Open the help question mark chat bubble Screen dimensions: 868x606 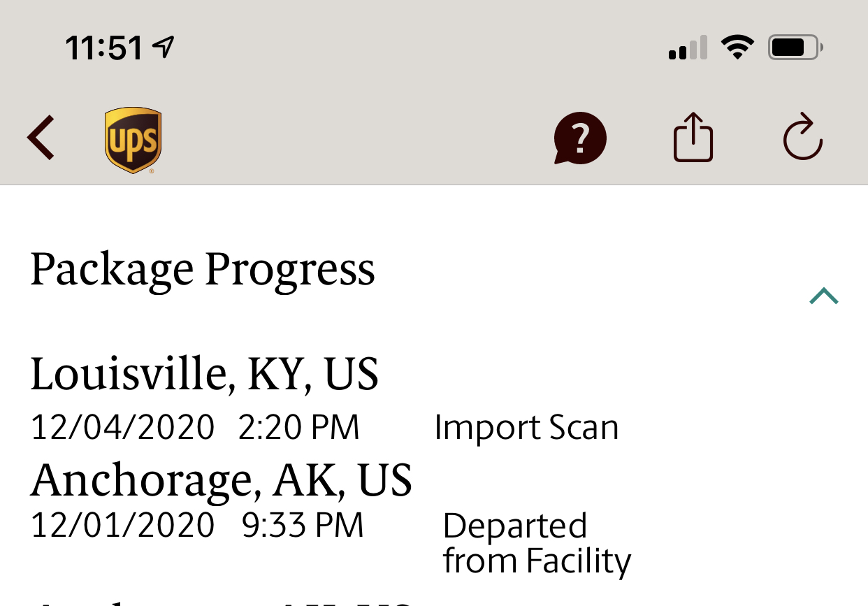pyautogui.click(x=579, y=138)
